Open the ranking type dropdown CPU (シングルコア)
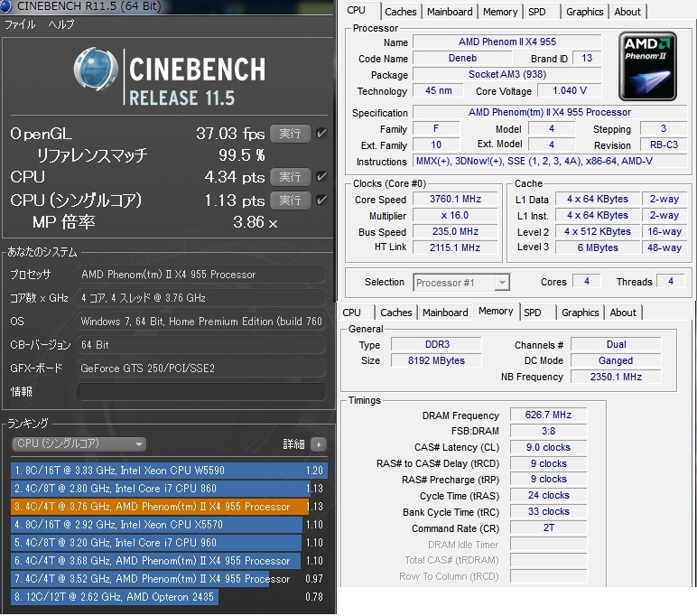 pos(79,443)
